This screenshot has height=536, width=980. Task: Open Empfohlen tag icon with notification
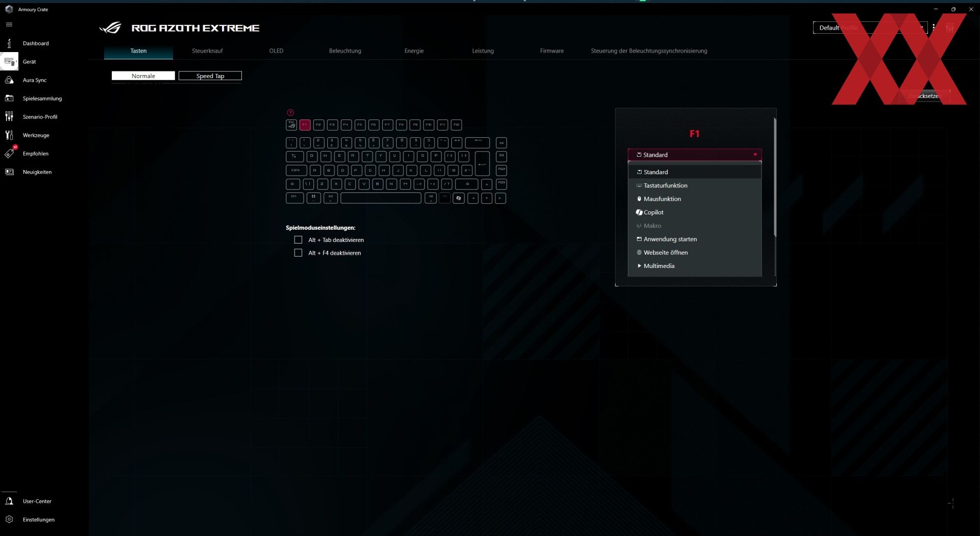pos(9,153)
